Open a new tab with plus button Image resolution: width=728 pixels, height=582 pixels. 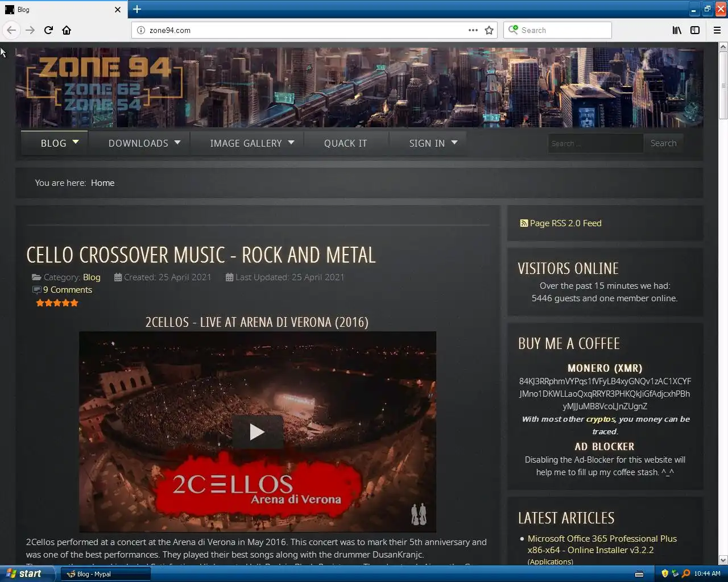point(137,9)
